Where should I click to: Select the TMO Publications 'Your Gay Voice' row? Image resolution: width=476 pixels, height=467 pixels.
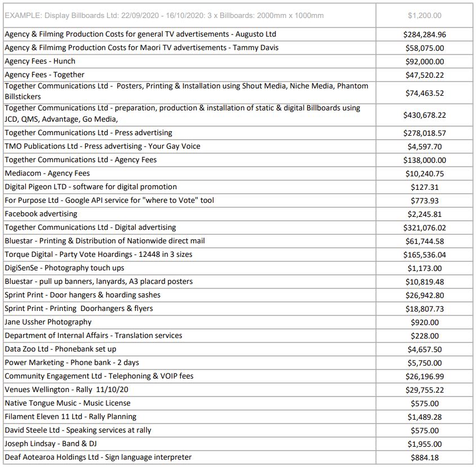click(103, 146)
